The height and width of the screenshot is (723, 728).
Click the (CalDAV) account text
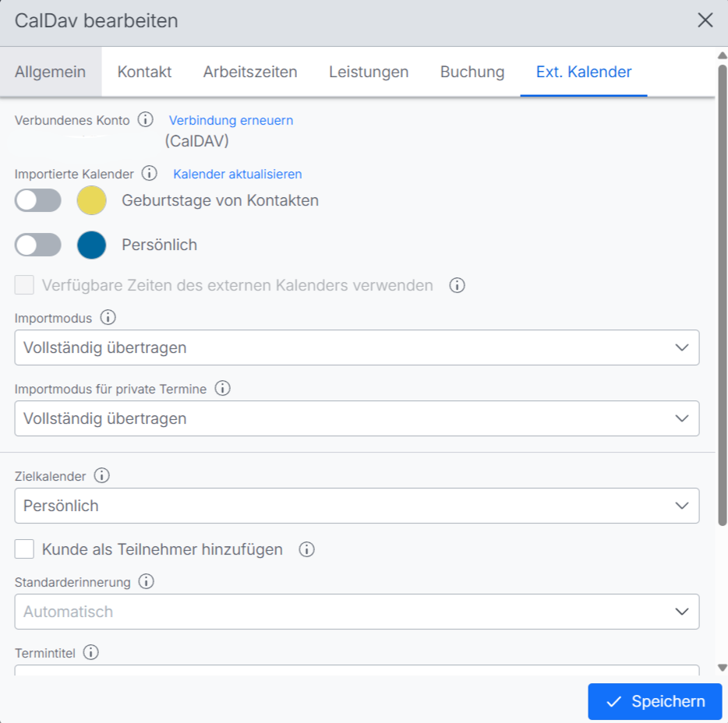[x=197, y=141]
